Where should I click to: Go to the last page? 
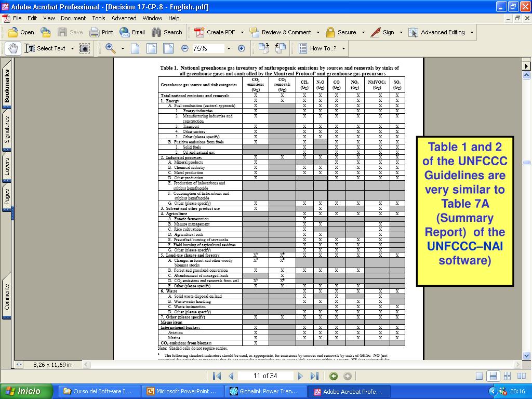[315, 376]
